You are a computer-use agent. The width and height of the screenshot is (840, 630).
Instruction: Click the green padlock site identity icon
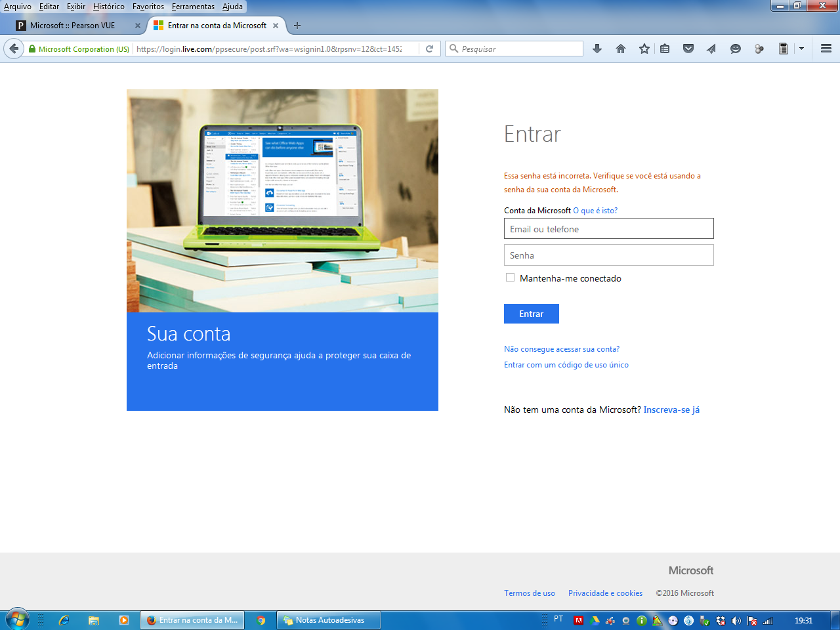[x=32, y=49]
